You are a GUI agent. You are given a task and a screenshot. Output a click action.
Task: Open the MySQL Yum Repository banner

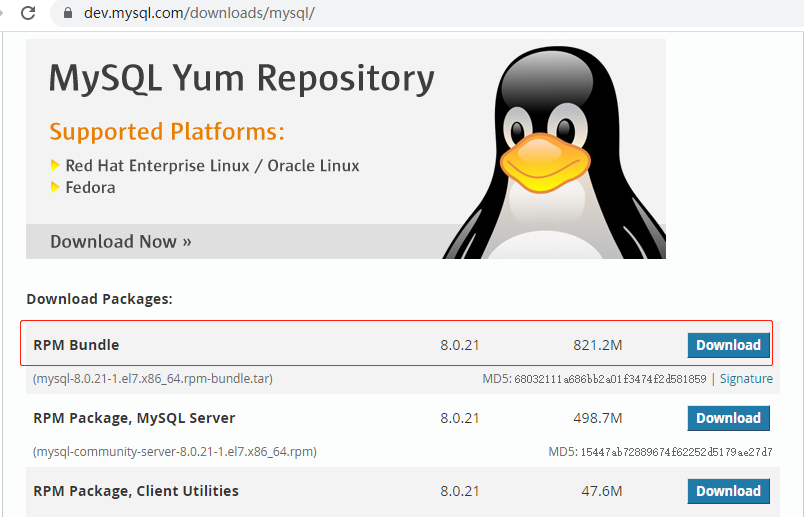pos(346,149)
